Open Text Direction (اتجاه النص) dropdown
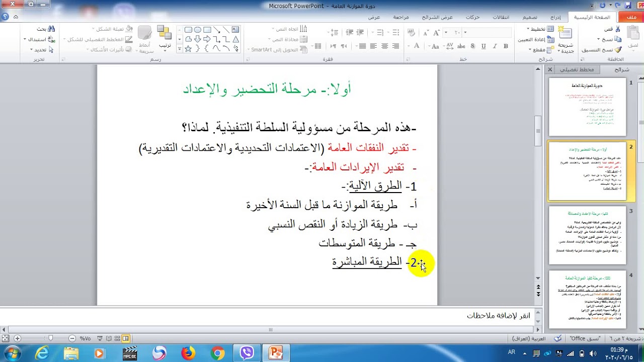This screenshot has width=644, height=362. (289, 29)
